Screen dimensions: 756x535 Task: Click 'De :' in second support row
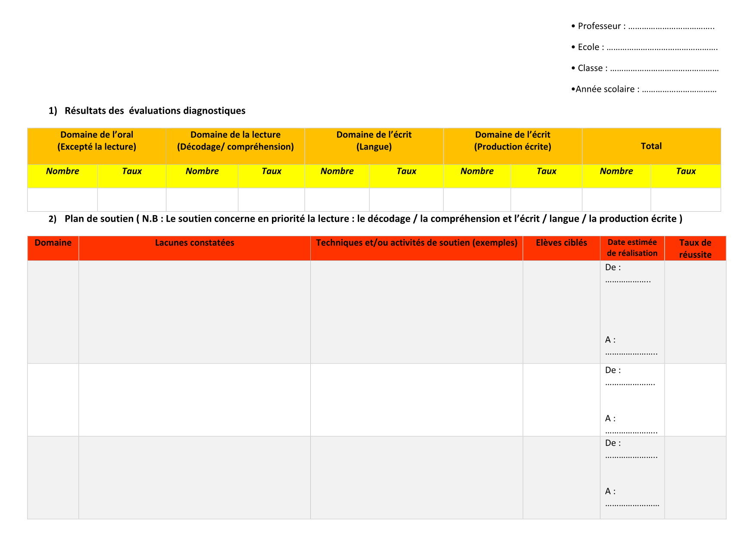coord(613,370)
